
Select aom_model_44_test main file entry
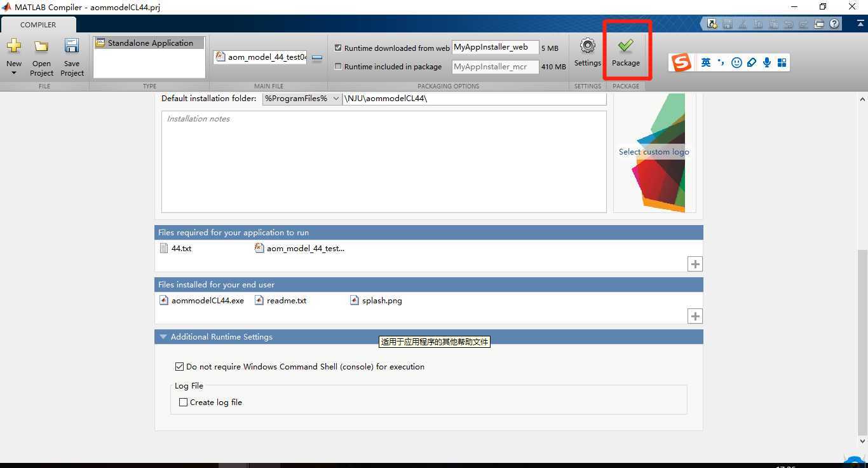coord(261,57)
